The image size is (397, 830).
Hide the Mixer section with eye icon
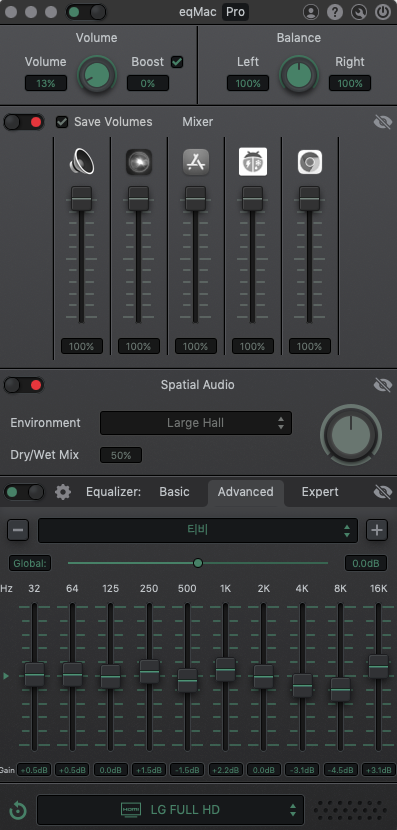point(382,122)
